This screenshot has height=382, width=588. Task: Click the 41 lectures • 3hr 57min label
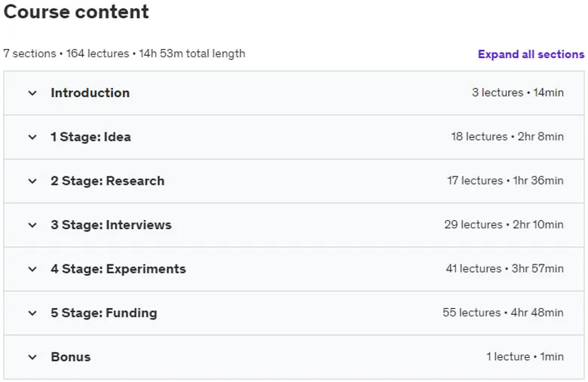[505, 268]
